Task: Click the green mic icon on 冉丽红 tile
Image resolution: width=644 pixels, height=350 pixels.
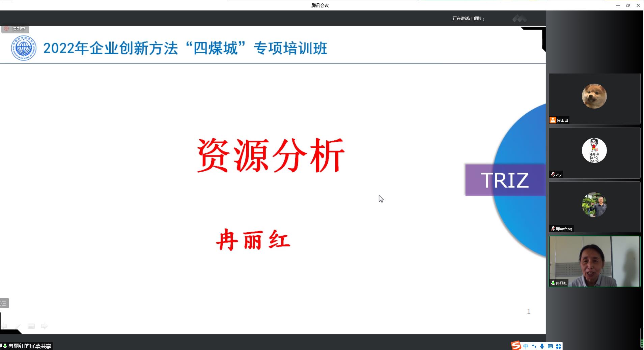Action: click(x=553, y=283)
